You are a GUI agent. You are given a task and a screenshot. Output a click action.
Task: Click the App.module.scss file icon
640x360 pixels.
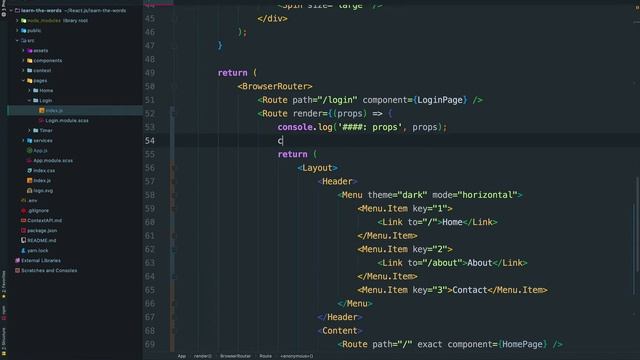click(29, 160)
